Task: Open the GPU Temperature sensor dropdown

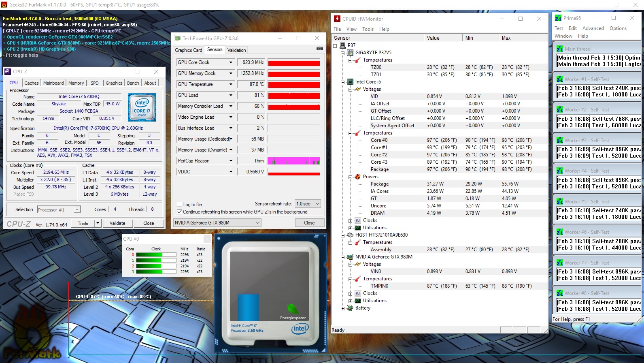Action: (x=231, y=84)
